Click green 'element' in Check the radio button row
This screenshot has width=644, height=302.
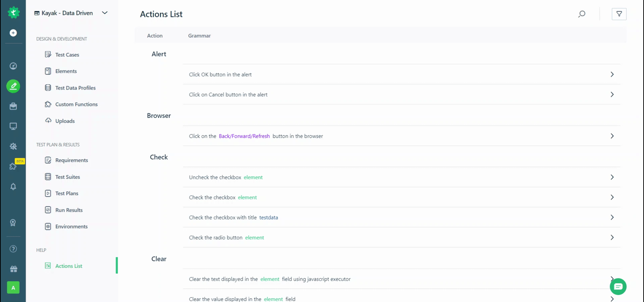255,238
